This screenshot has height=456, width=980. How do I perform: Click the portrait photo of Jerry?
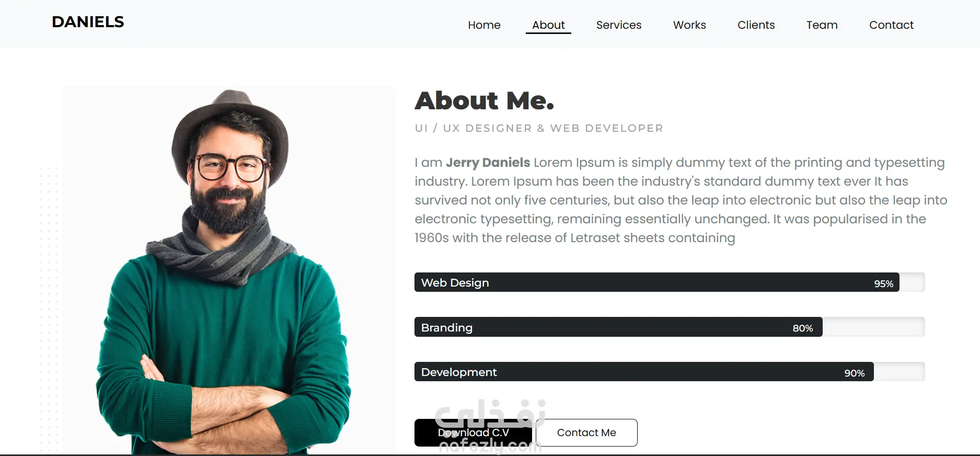[x=229, y=270]
